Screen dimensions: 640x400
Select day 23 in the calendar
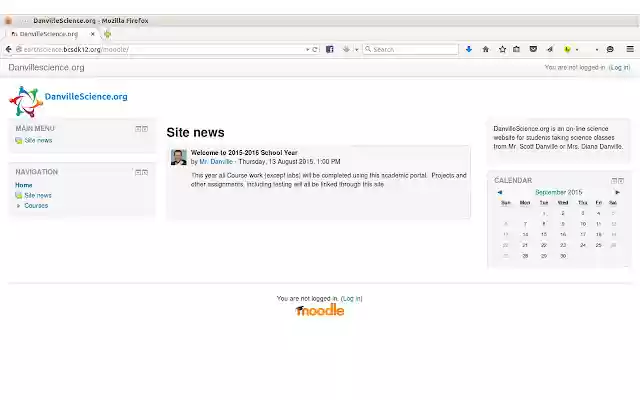click(563, 245)
